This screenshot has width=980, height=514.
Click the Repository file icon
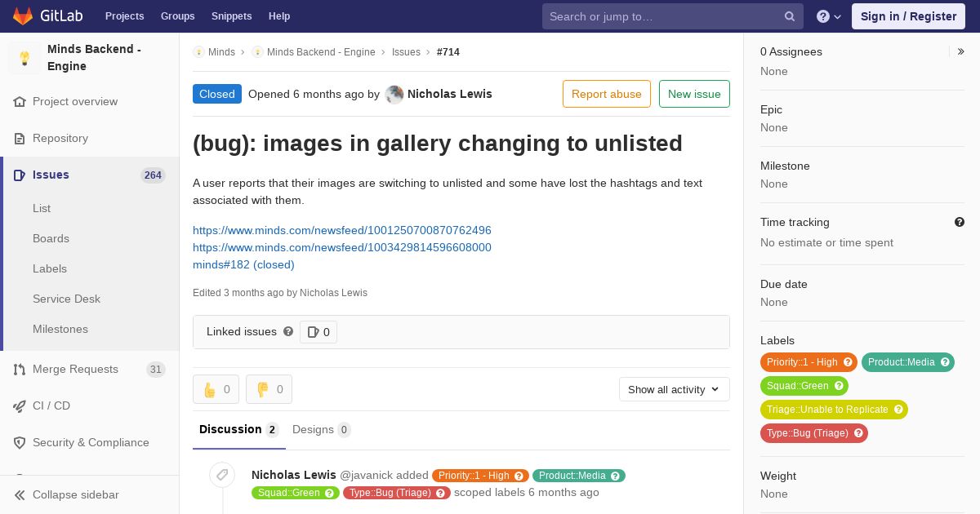[20, 139]
